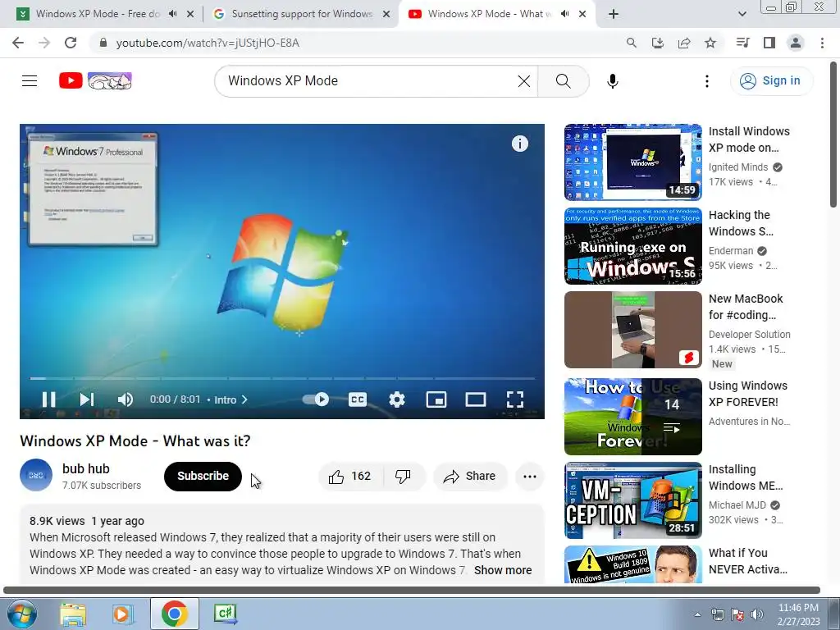The width and height of the screenshot is (840, 630).
Task: Launch Windows Media Player from taskbar
Action: (122, 614)
